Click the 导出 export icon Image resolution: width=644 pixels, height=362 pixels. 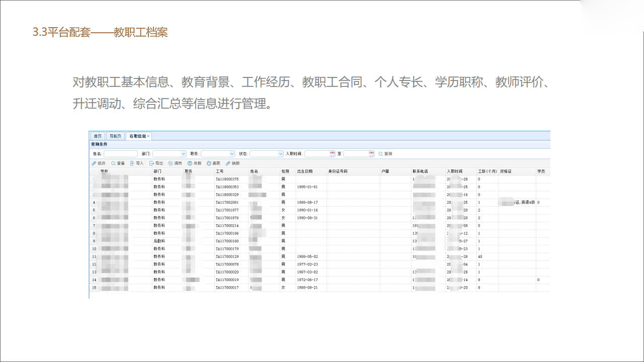coord(151,163)
